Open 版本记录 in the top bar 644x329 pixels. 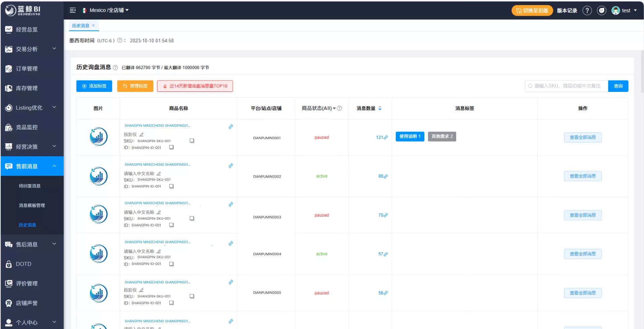pos(567,11)
